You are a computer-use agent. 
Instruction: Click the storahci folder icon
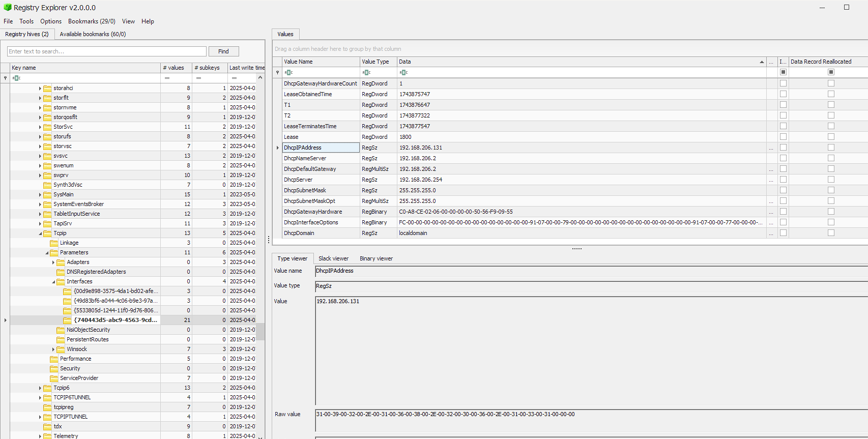tap(47, 88)
